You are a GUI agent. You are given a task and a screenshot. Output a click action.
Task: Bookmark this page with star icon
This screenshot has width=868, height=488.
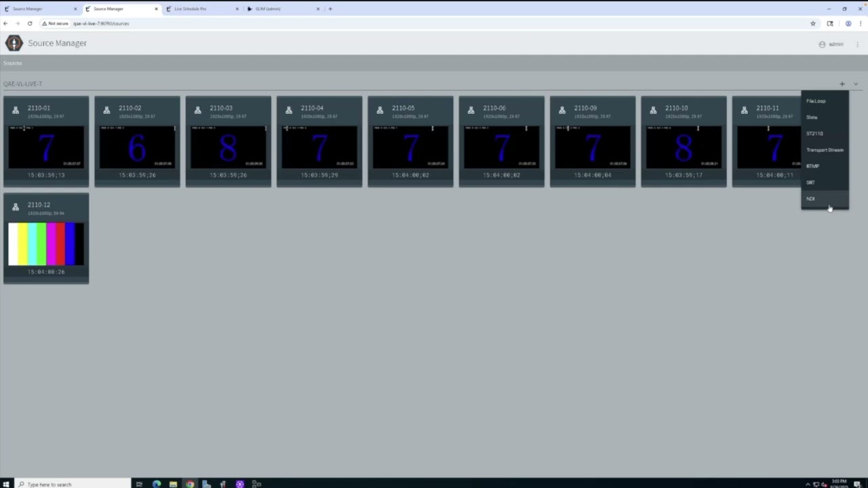pos(813,23)
